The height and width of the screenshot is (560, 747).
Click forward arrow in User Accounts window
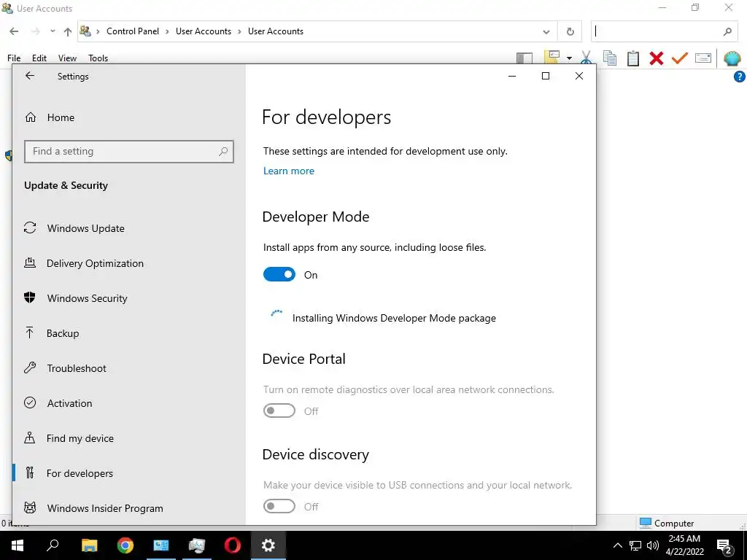[x=35, y=31]
